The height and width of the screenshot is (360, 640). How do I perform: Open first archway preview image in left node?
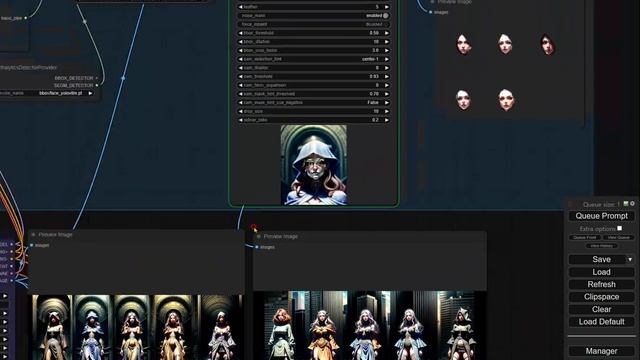[52, 327]
